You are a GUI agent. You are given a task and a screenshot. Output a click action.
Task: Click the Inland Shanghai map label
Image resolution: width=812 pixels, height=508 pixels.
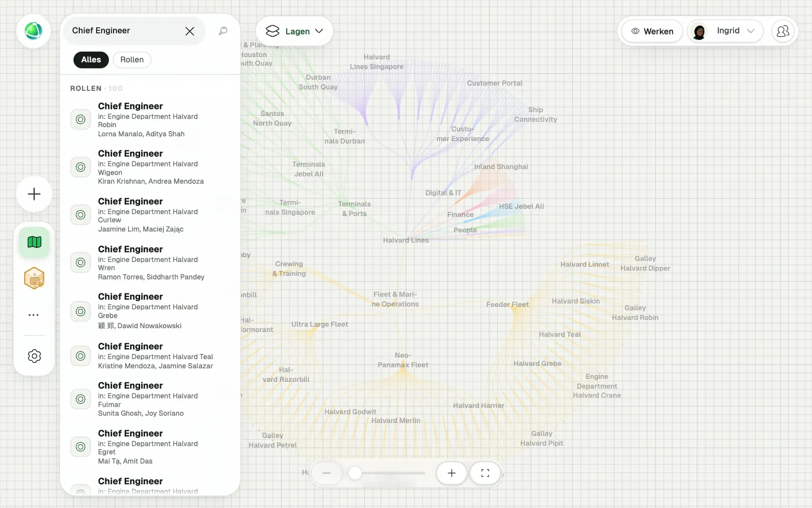tap(501, 167)
